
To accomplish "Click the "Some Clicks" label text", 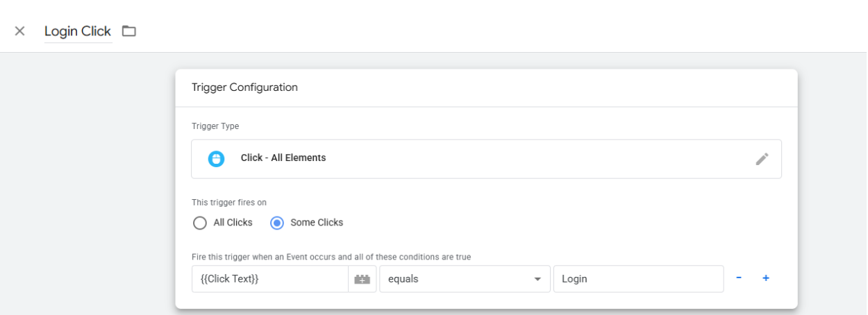I will 317,223.
